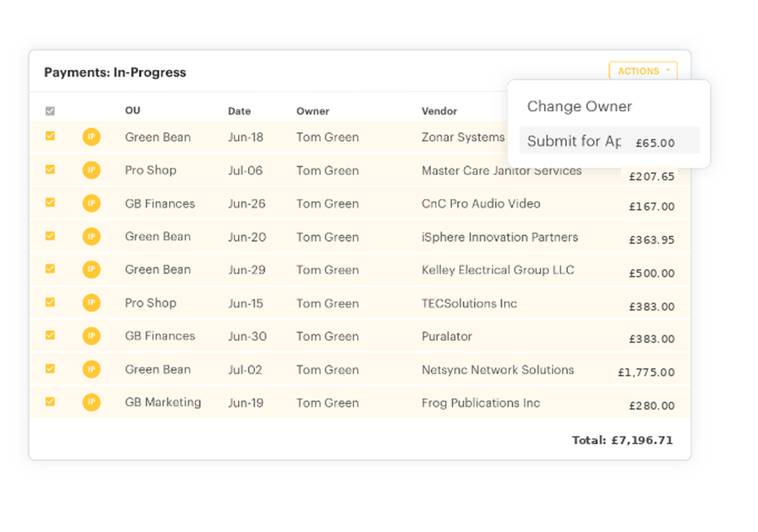Click the Total £7,196.71 figure

pos(622,440)
